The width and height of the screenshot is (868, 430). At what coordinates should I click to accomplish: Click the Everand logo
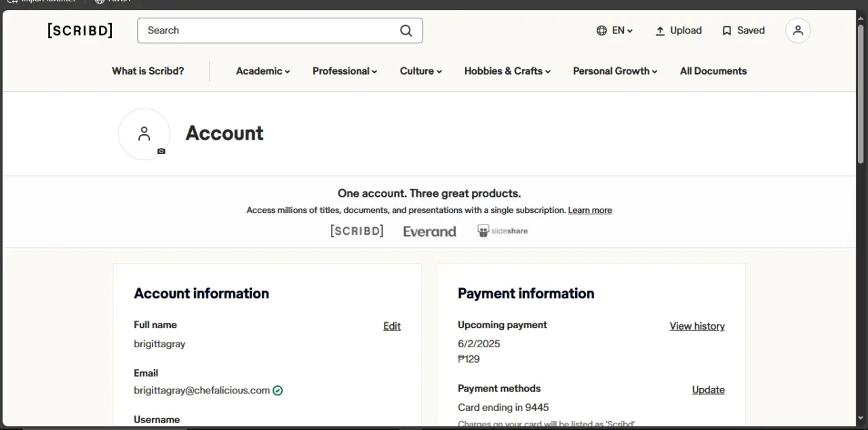pos(429,231)
